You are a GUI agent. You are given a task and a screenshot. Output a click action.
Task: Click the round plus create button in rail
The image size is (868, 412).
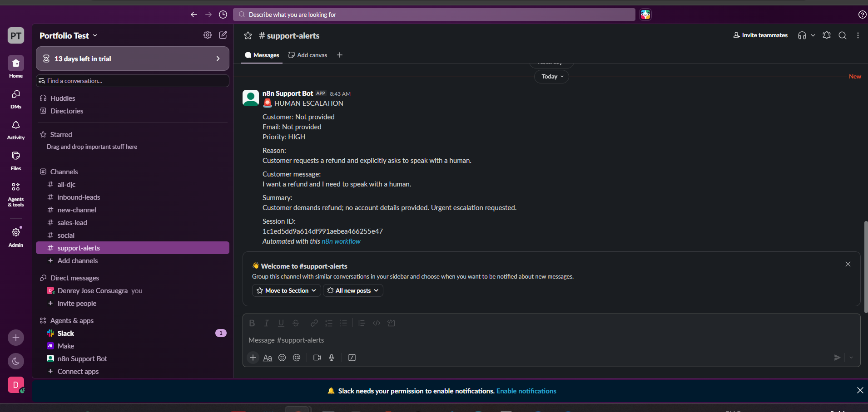[x=16, y=338]
